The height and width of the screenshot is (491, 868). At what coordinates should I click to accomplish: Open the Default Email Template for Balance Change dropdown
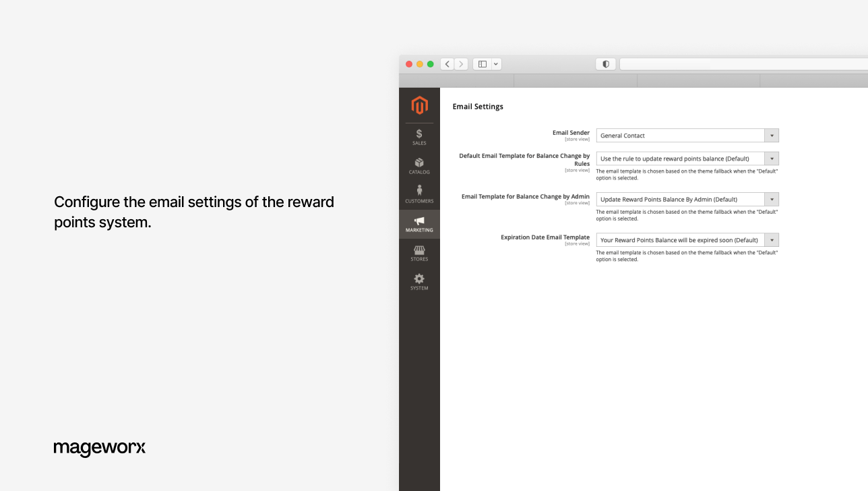point(771,158)
